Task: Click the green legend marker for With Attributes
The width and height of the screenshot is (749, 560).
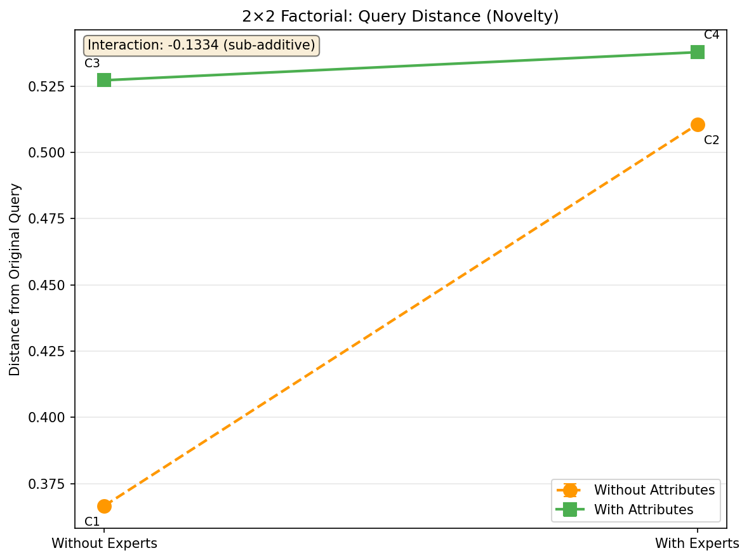Action: coord(570,509)
